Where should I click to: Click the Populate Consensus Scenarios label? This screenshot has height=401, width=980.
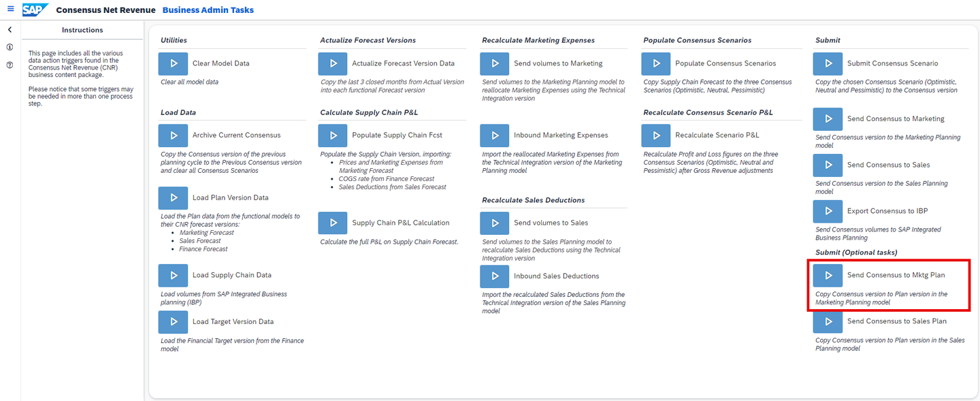coord(725,63)
